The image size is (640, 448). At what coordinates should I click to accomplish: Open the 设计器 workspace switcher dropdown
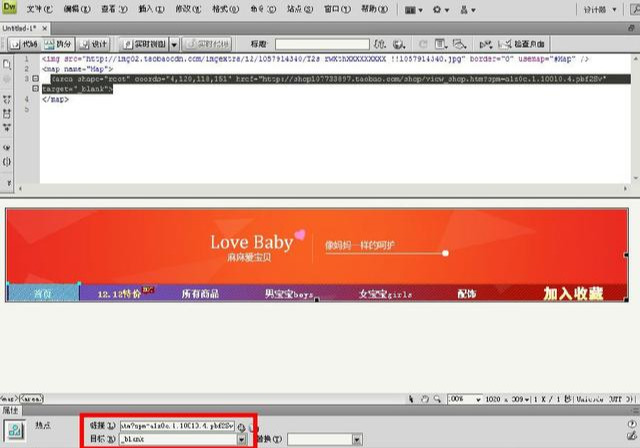pos(599,9)
